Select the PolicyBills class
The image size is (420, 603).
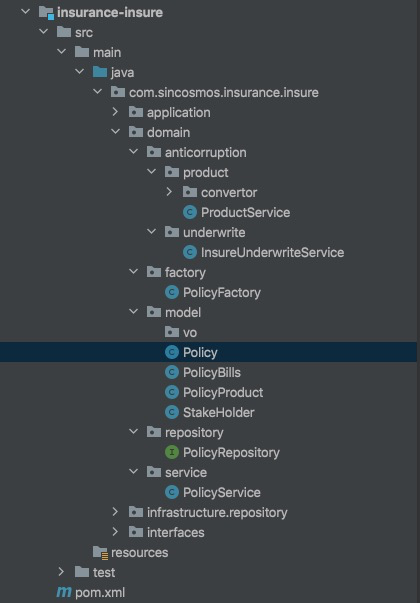pyautogui.click(x=212, y=372)
